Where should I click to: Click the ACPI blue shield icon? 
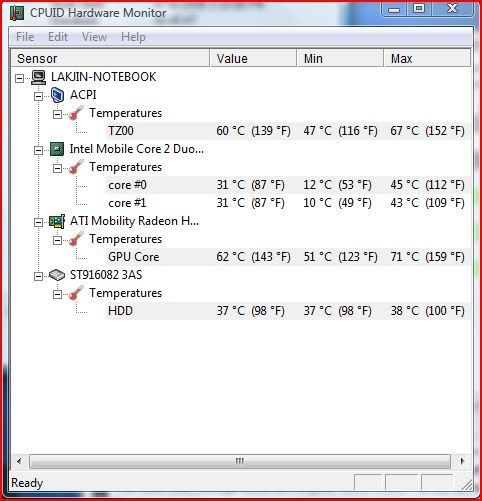coord(57,95)
